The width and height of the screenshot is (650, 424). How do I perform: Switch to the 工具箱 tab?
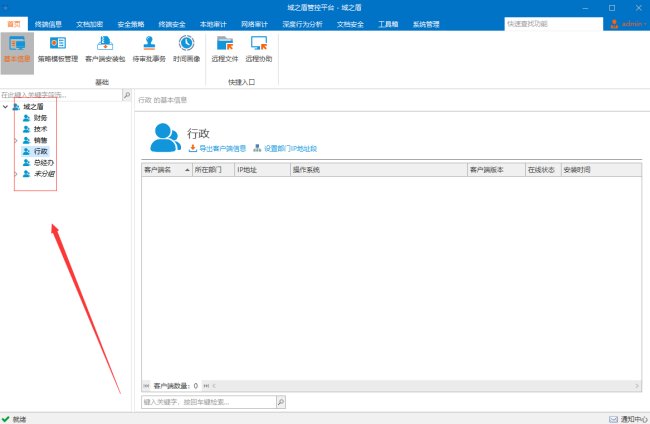coord(388,24)
